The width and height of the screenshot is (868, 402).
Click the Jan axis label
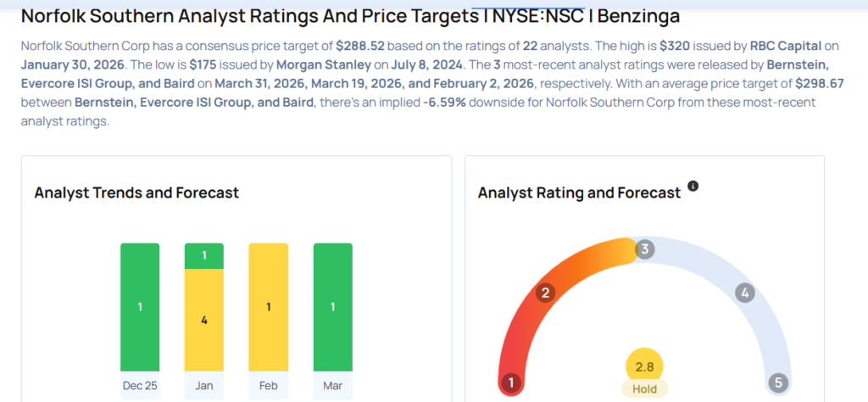point(204,384)
